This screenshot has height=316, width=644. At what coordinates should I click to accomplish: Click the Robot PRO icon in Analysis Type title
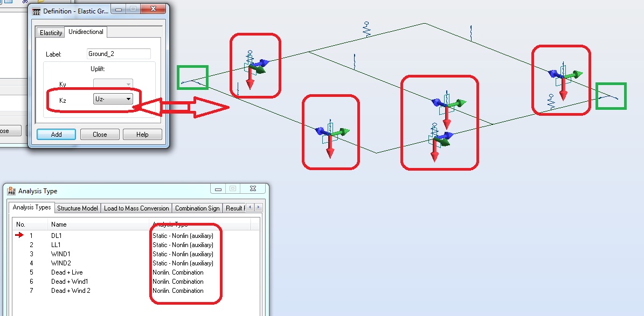pos(11,191)
